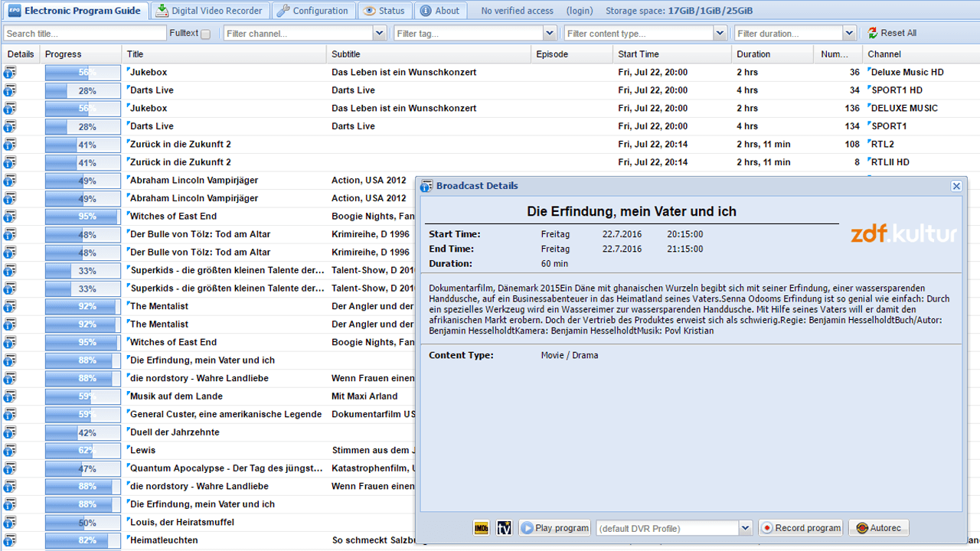This screenshot has width=980, height=551.
Task: Enable the Fulltext search checkbox
Action: [205, 34]
